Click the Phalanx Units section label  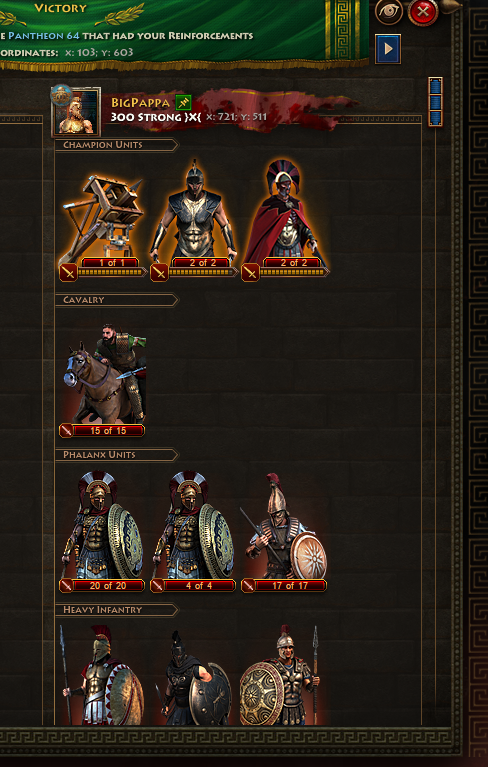99,455
